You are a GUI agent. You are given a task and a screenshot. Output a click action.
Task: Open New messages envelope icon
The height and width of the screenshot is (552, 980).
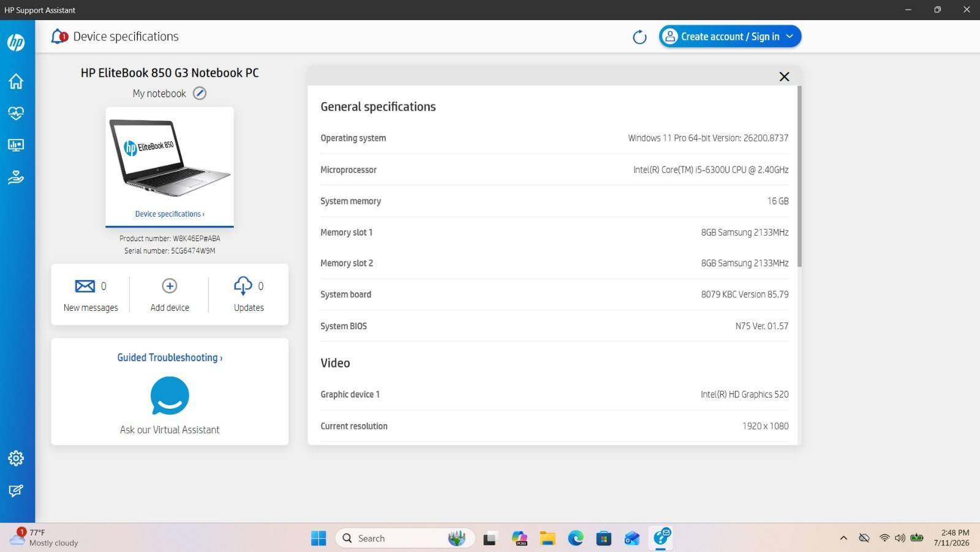[x=85, y=286]
